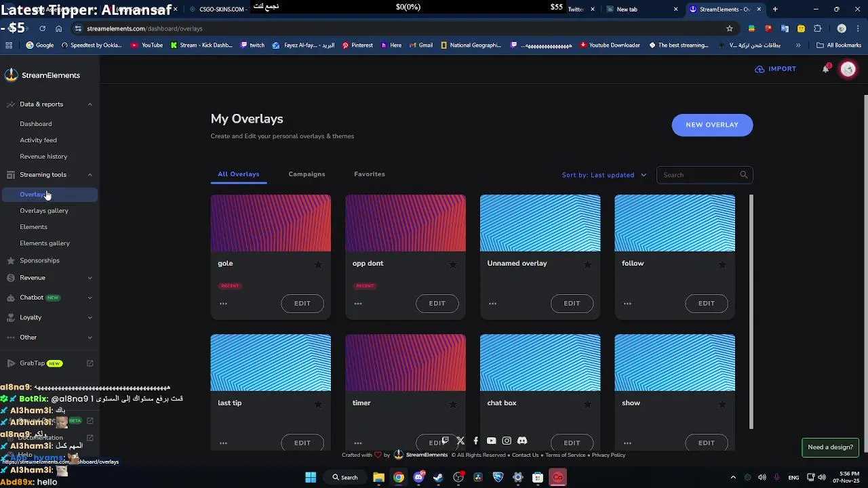Edit the gole overlay

302,304
